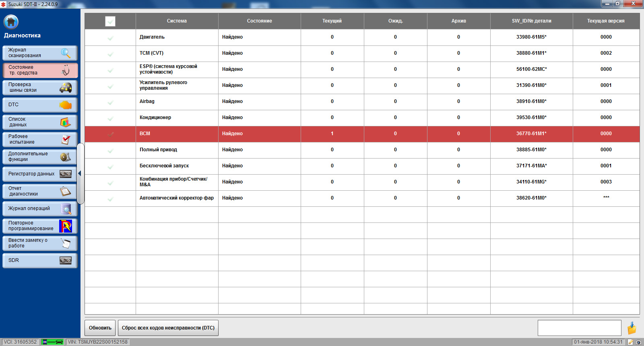Click the round icon at the status bar's end
This screenshot has height=346, width=644.
click(638, 342)
